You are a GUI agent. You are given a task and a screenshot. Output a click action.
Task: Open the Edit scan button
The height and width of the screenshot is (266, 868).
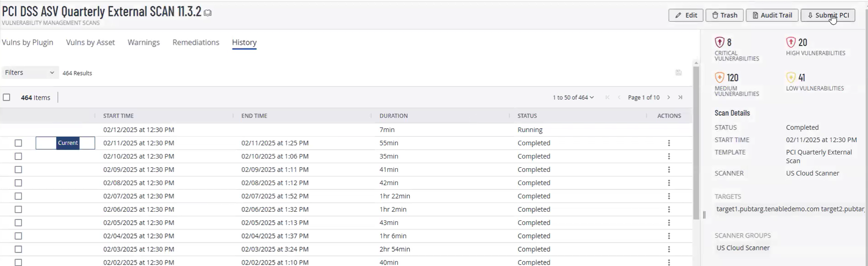coord(686,15)
